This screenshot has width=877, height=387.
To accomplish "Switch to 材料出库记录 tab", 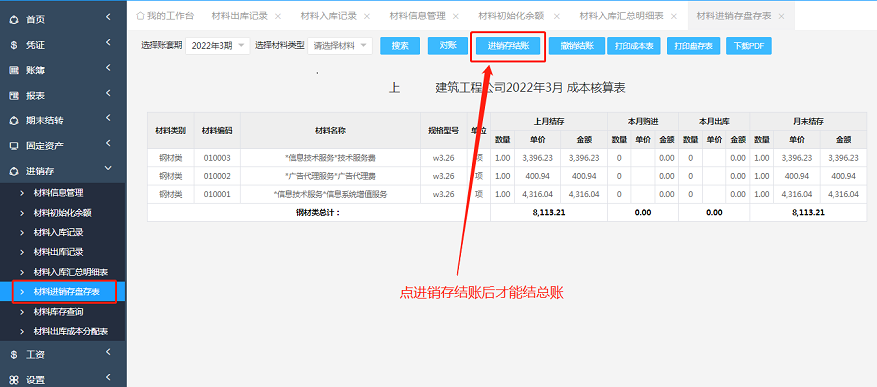I will tap(239, 16).
